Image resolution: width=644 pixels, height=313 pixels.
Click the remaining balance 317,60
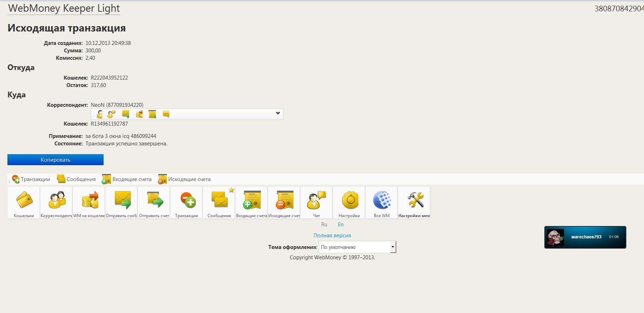98,85
